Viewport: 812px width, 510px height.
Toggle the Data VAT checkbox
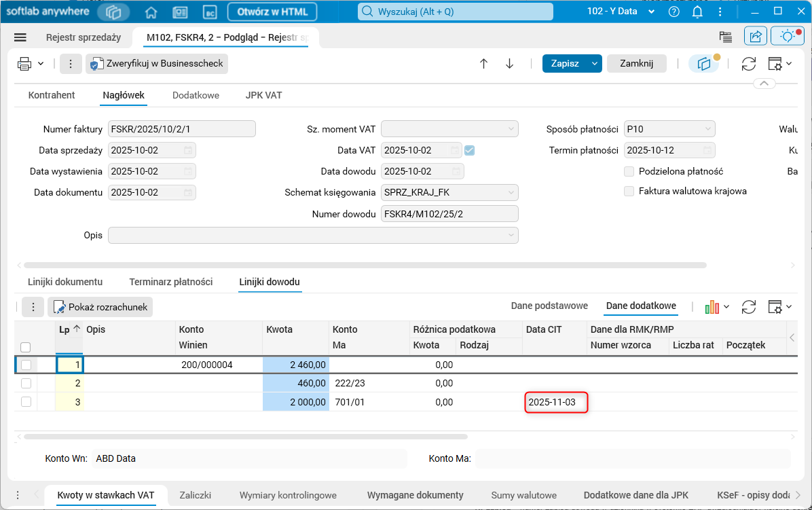[470, 150]
